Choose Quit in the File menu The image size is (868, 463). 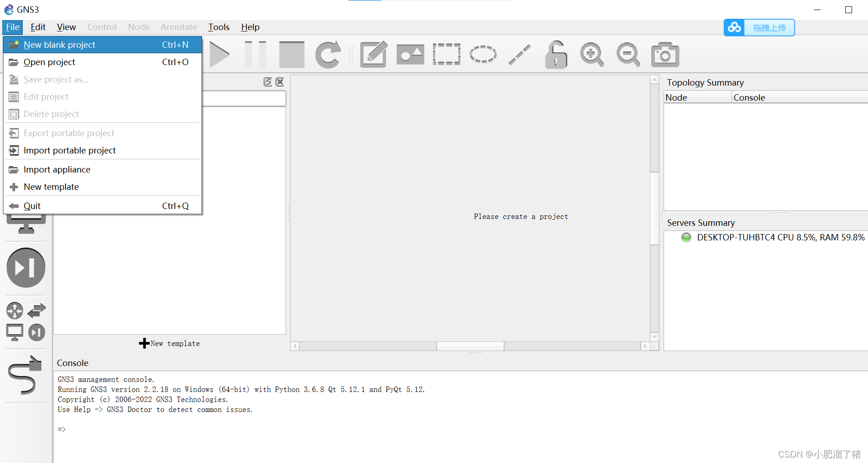pyautogui.click(x=103, y=206)
